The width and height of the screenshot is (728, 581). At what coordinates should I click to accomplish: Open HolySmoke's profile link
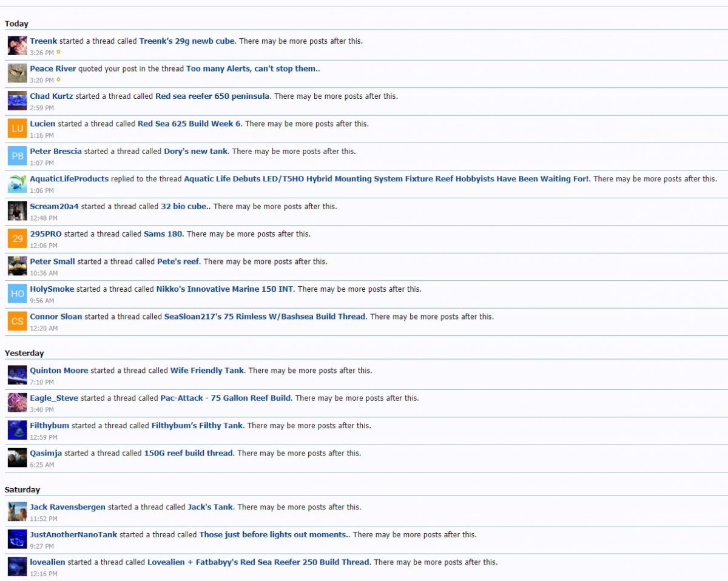tap(52, 289)
